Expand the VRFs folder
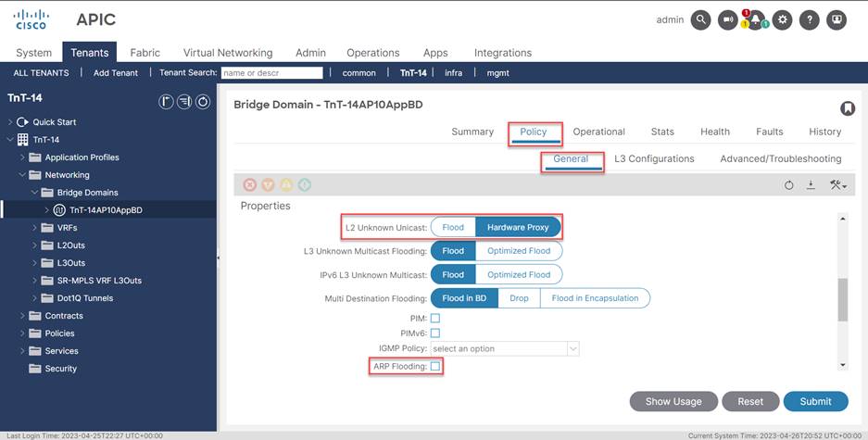This screenshot has width=868, height=440. click(x=34, y=228)
